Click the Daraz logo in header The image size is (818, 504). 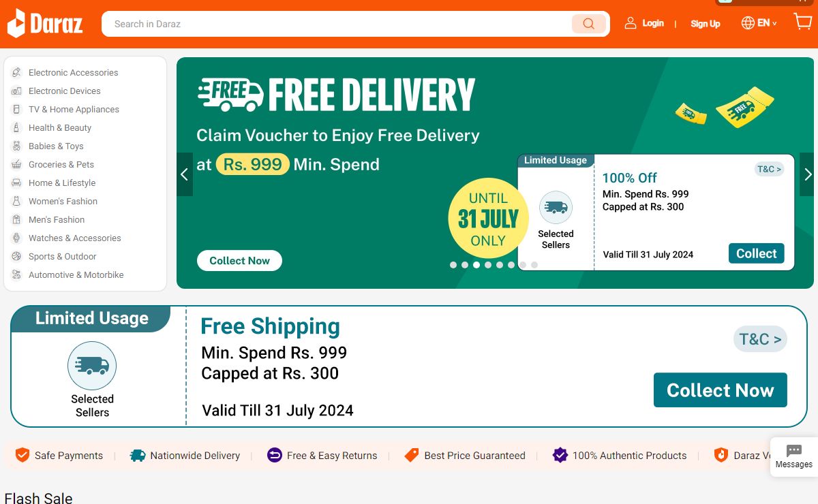coord(45,24)
